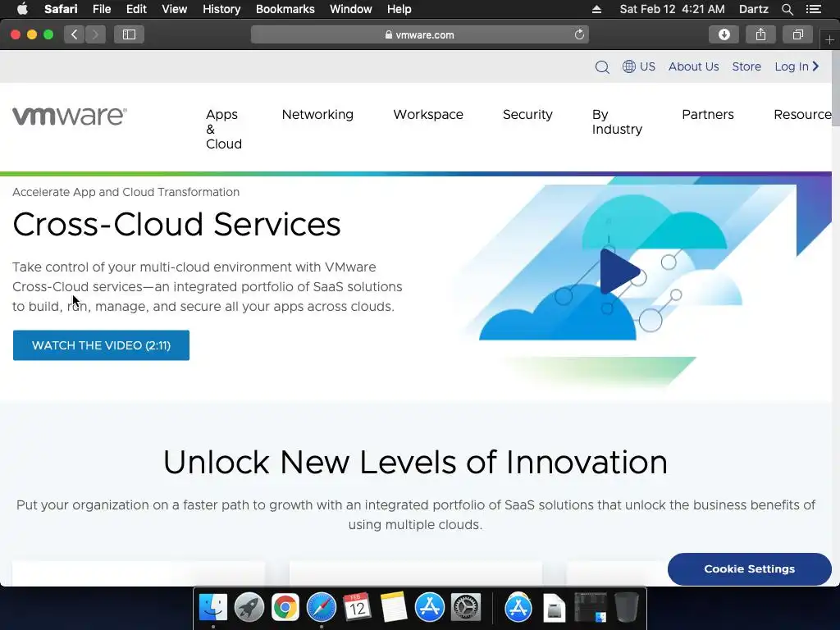840x630 pixels.
Task: Click the Dartz user name in menu bar
Action: 753,9
